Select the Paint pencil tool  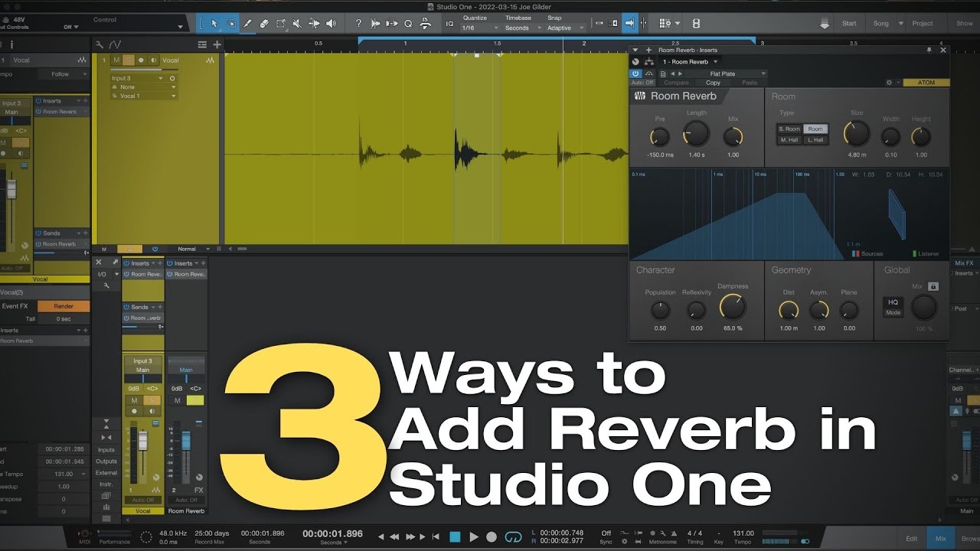click(247, 24)
